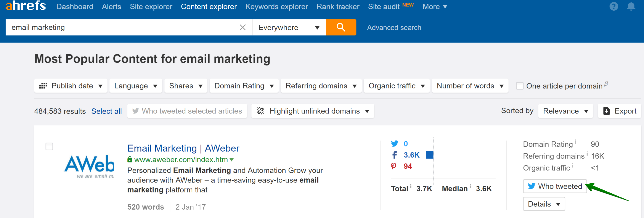Visit www.aweber.com/index.htm URL

pyautogui.click(x=181, y=160)
